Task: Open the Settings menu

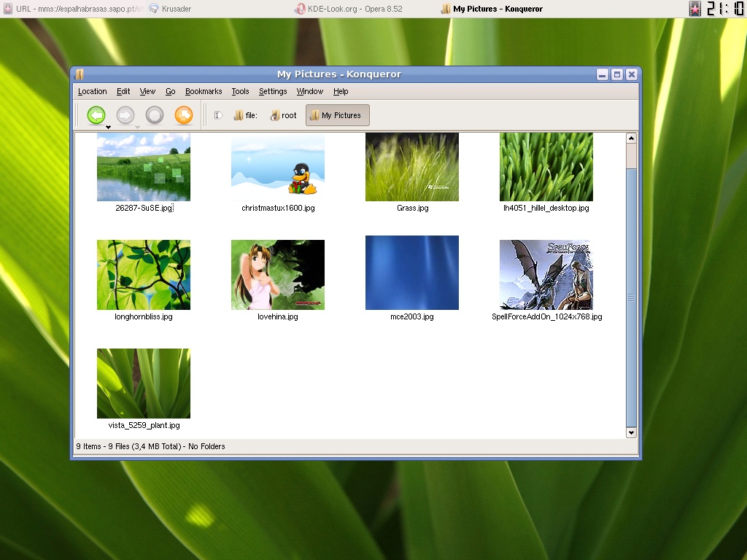Action: coord(273,91)
